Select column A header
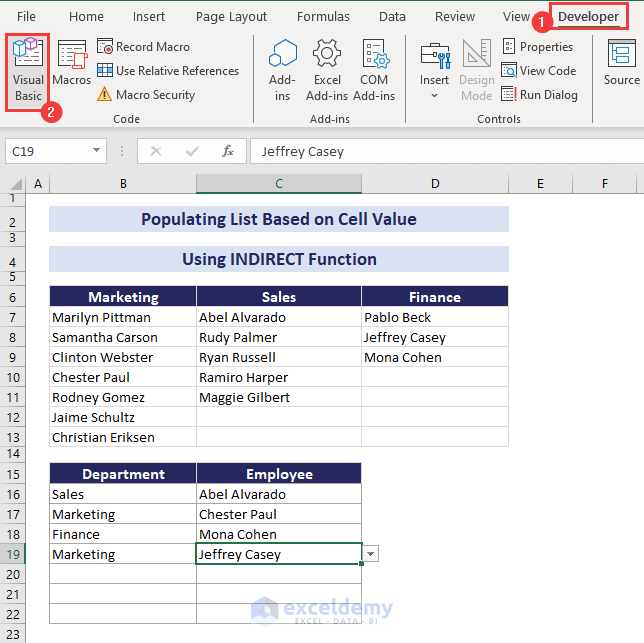644x643 pixels. (x=38, y=184)
